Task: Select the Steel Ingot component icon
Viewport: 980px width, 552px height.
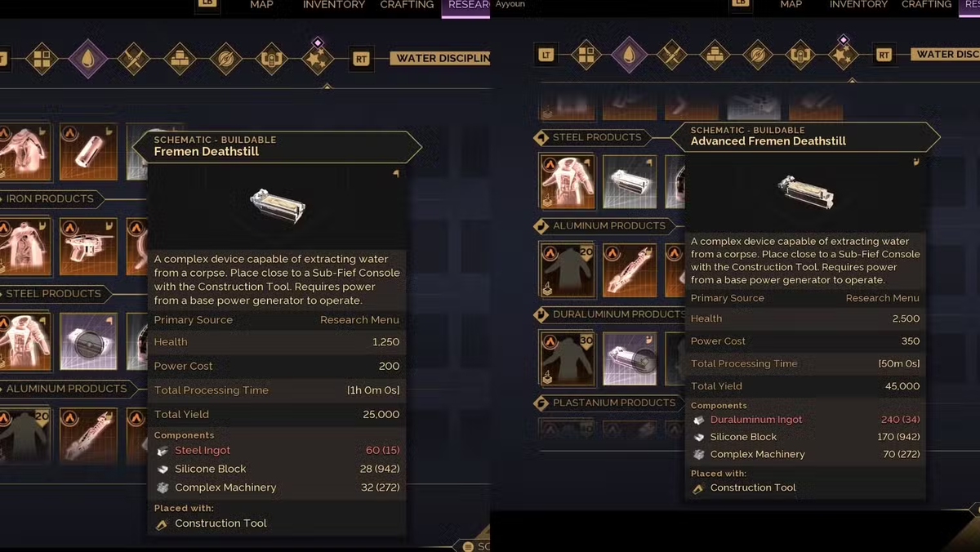Action: (x=162, y=451)
